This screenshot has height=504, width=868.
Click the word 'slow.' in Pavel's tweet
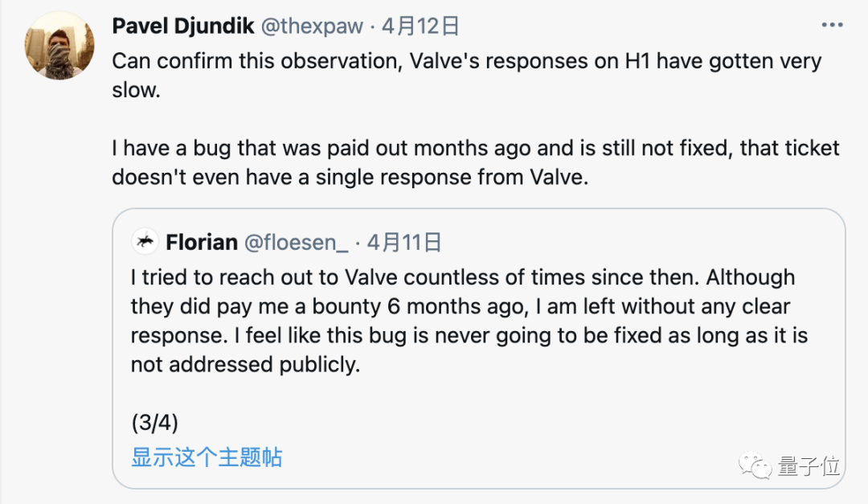pyautogui.click(x=136, y=90)
